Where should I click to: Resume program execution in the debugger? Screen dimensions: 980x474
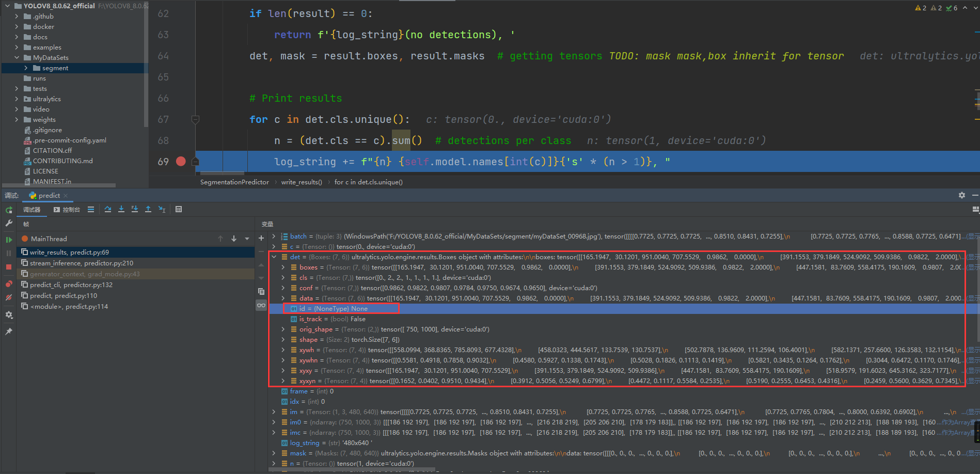(8, 239)
